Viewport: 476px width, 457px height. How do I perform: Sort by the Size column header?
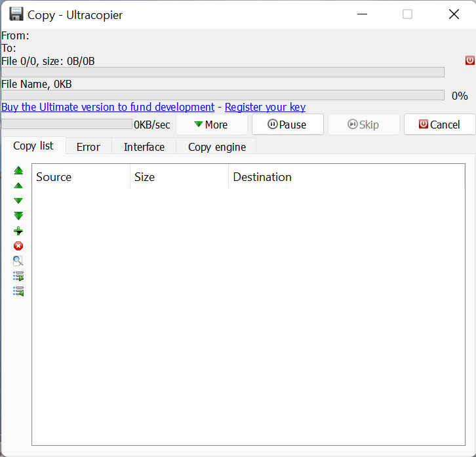click(x=180, y=177)
